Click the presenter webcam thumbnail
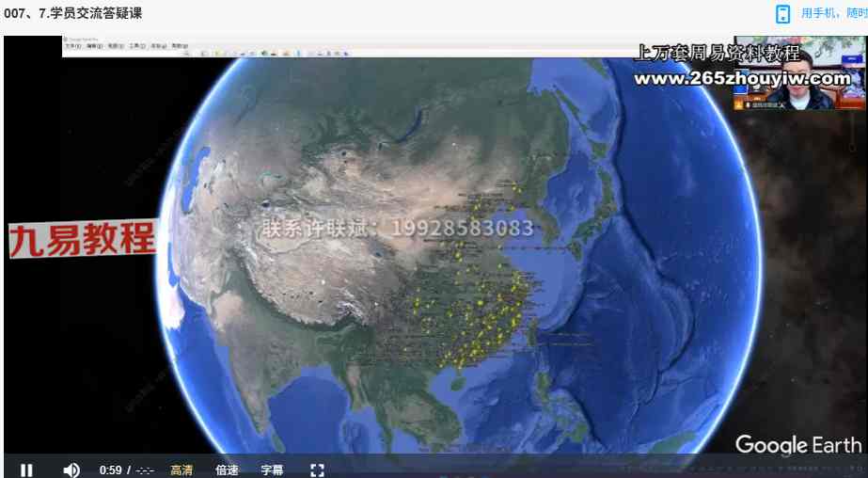 pyautogui.click(x=785, y=73)
